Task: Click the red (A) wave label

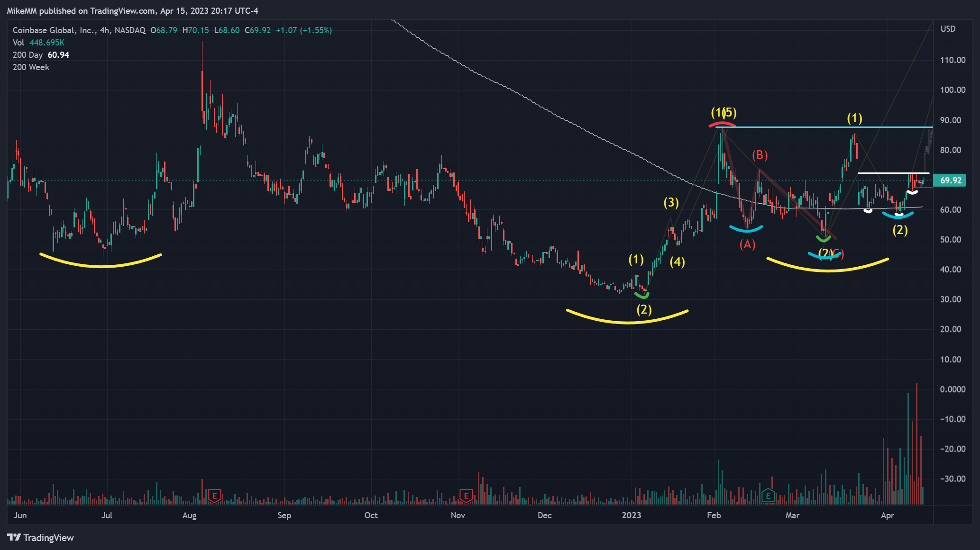Action: (x=747, y=244)
